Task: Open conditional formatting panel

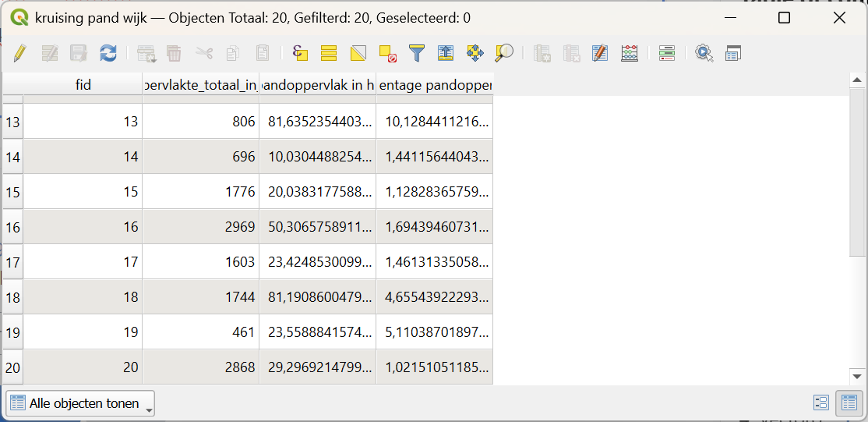Action: coord(666,53)
